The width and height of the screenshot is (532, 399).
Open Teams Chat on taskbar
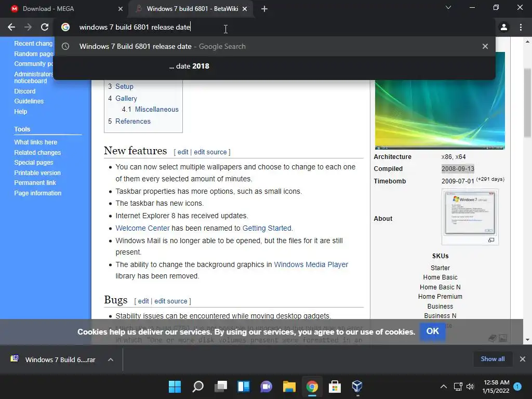267,387
